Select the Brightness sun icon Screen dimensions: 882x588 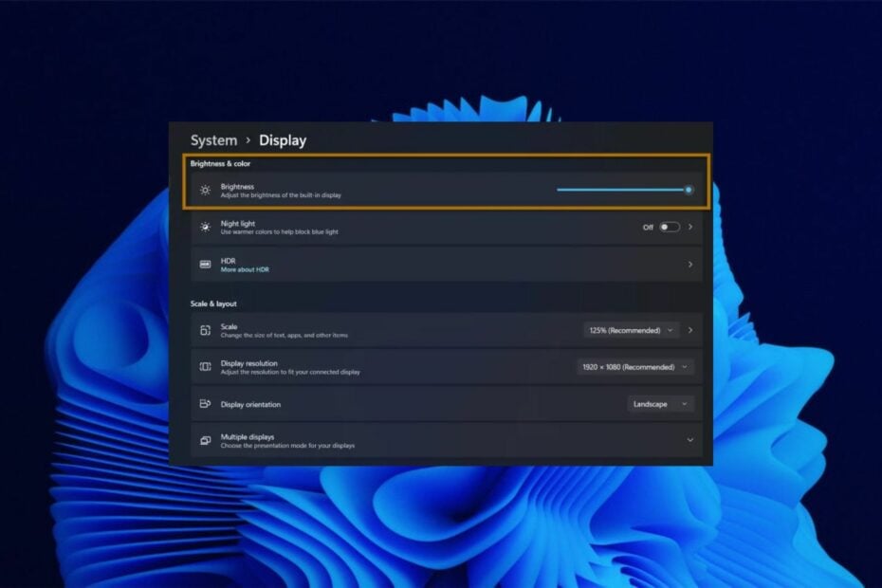[x=205, y=189]
